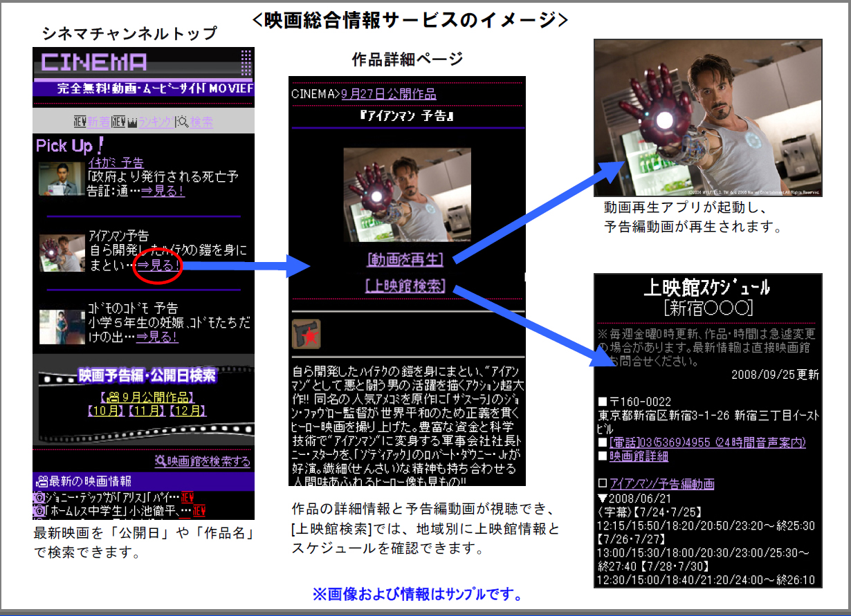Click the [新宿○○○] theater name

coord(707,308)
